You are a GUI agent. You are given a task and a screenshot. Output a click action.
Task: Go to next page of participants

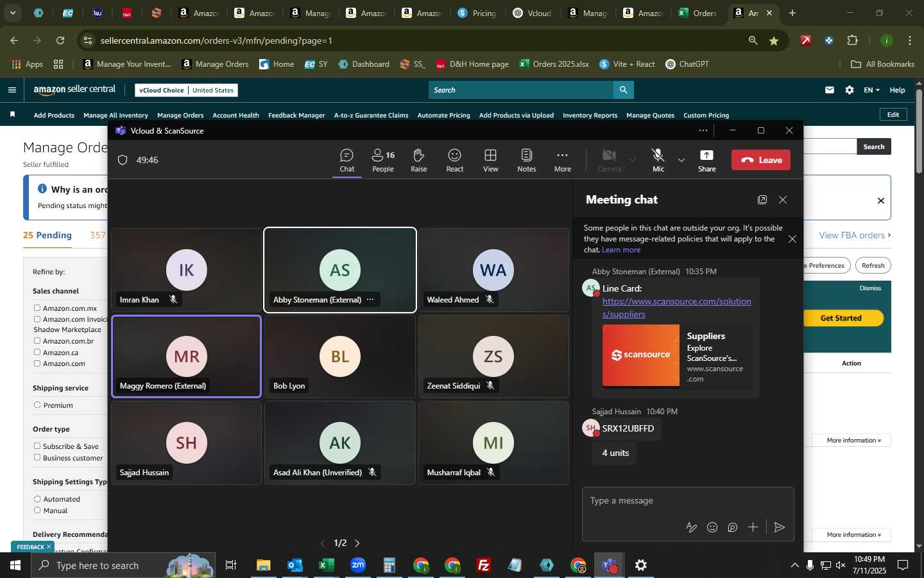click(x=357, y=543)
